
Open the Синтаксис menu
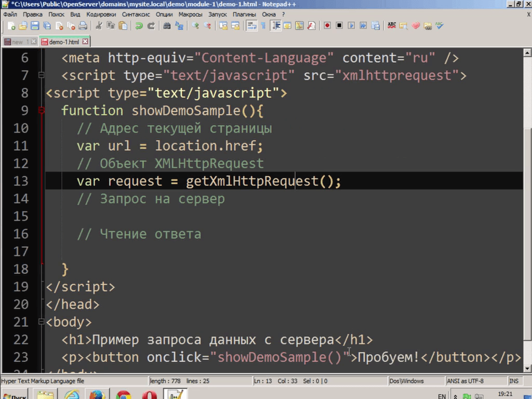pyautogui.click(x=136, y=15)
